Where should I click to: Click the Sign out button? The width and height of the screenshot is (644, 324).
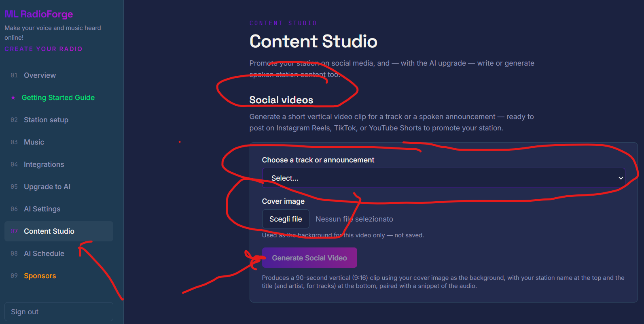click(59, 312)
